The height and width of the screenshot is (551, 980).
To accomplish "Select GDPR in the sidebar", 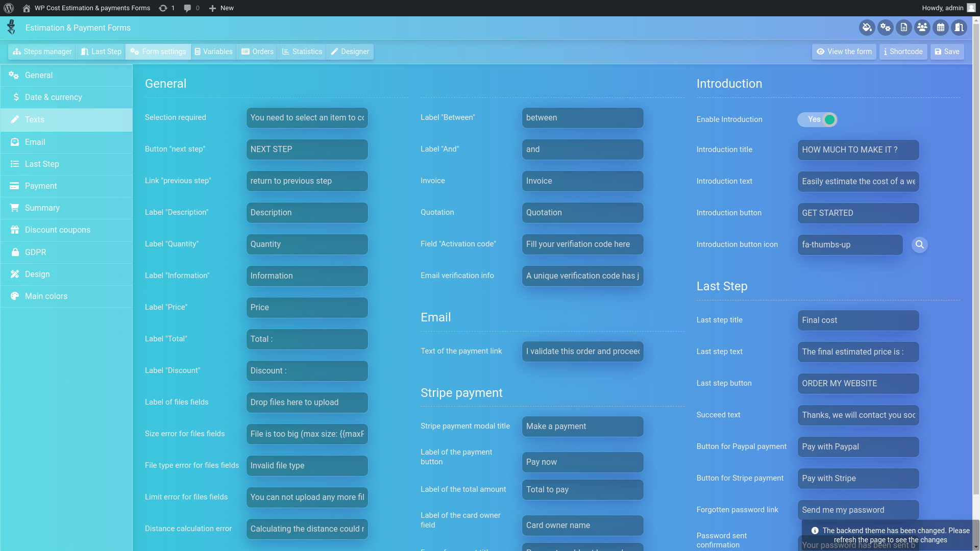I will [36, 252].
